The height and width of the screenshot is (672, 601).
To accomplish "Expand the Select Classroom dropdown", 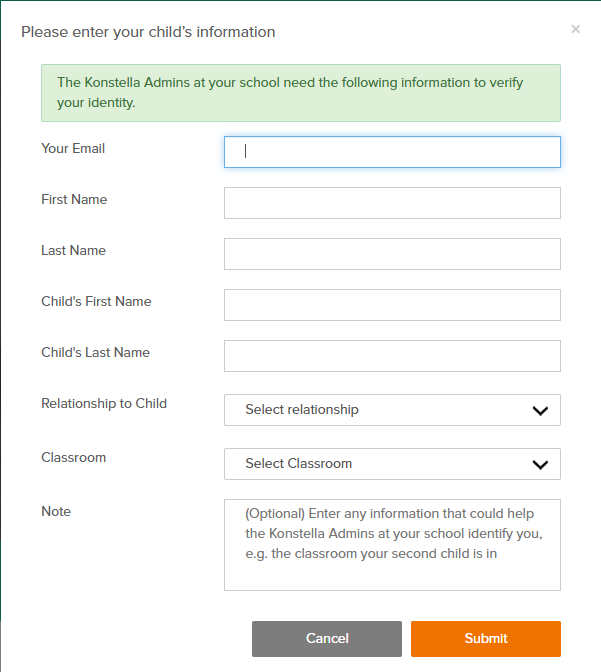I will point(391,464).
